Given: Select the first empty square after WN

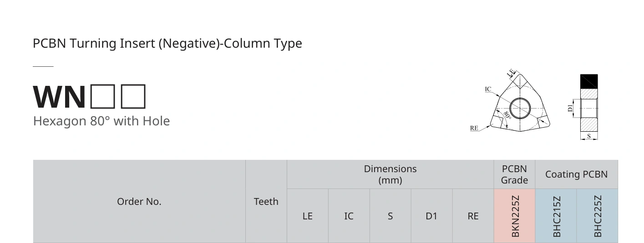Looking at the screenshot, I should [x=102, y=96].
